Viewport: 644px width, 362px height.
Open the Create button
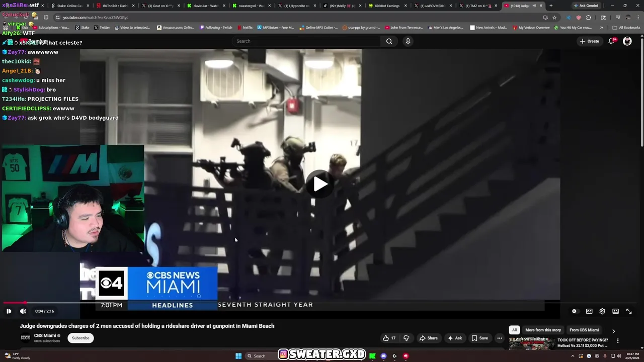(x=589, y=41)
